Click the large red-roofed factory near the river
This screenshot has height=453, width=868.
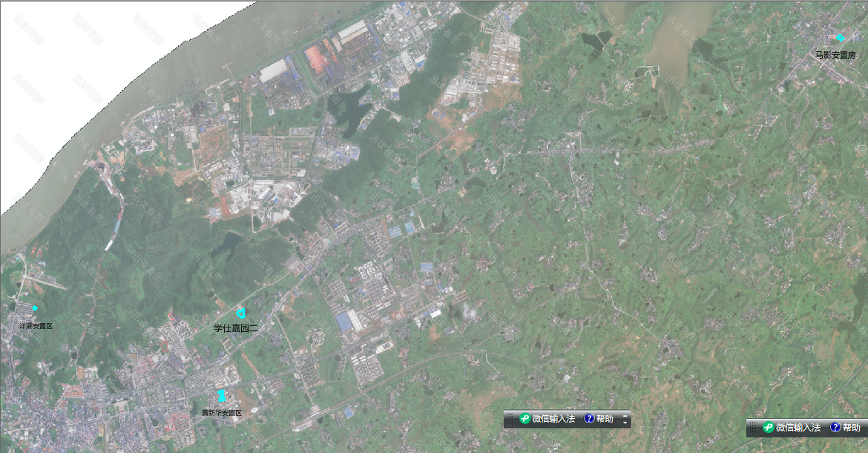click(317, 59)
